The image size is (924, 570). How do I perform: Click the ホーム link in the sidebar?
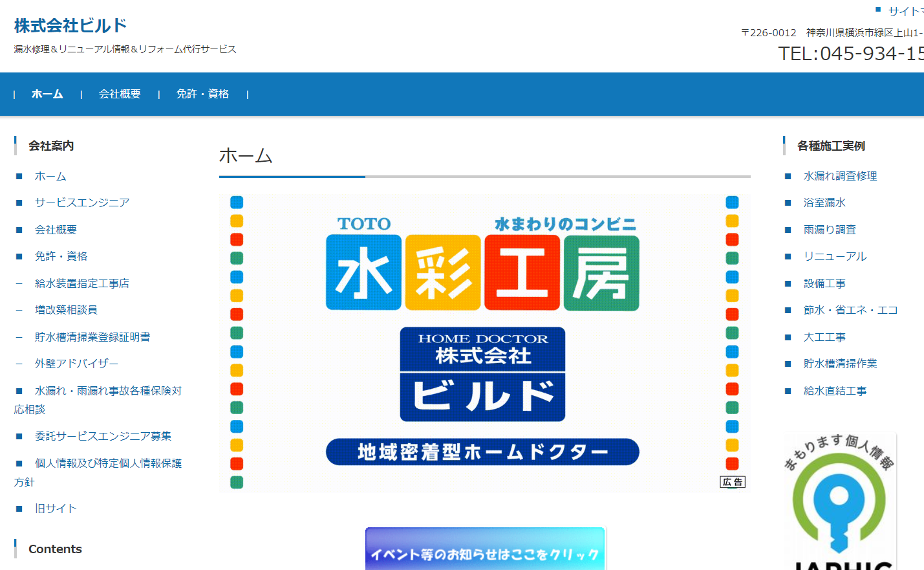pos(50,176)
